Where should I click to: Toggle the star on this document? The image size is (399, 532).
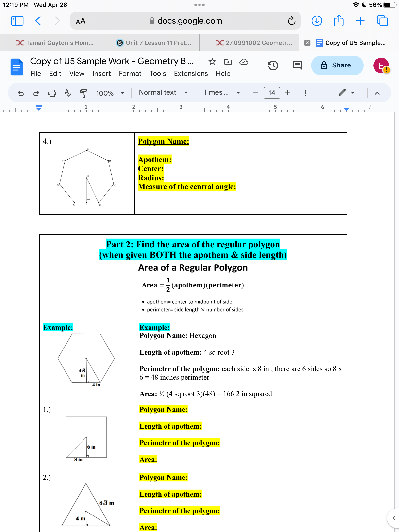point(212,62)
